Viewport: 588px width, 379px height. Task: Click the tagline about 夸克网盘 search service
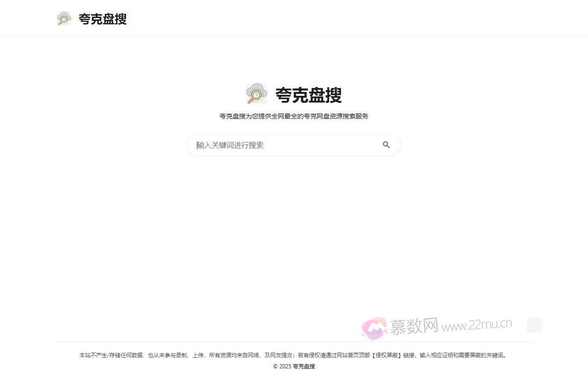294,116
